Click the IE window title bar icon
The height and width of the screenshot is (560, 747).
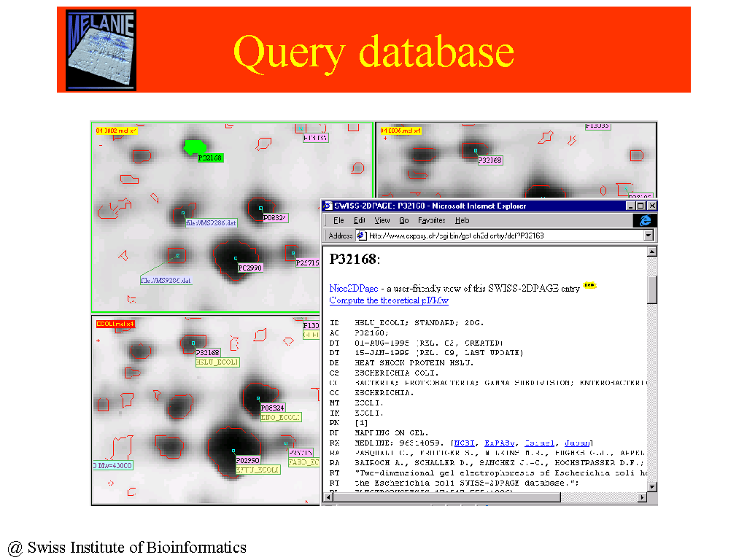click(328, 206)
